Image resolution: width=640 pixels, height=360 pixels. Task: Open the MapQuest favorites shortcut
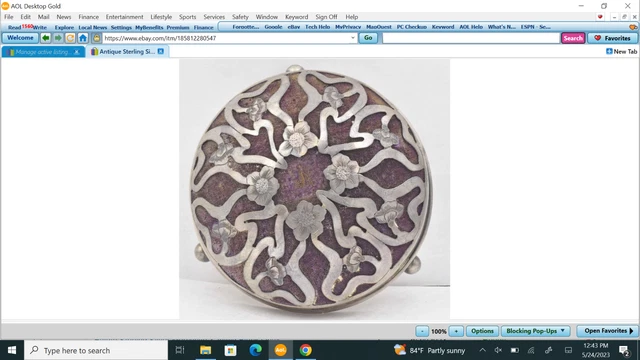[x=379, y=27]
